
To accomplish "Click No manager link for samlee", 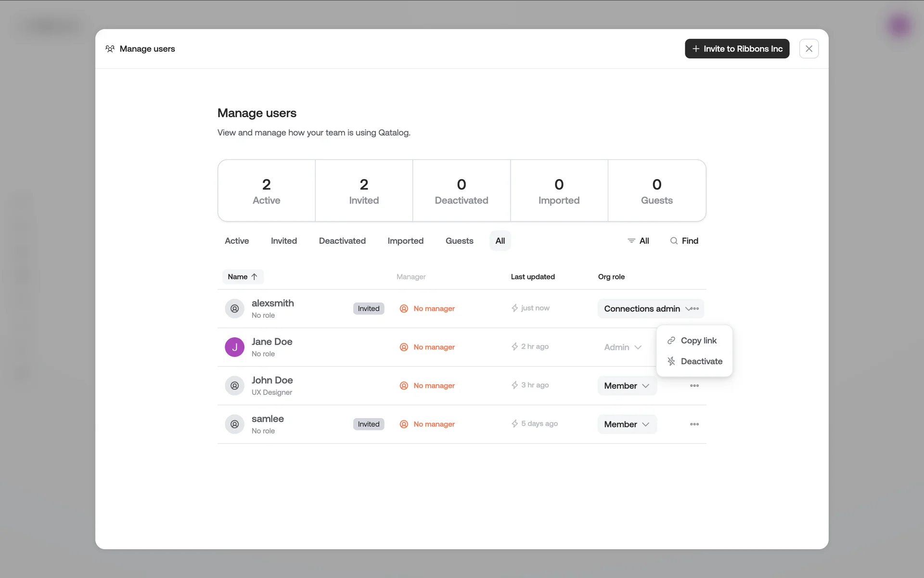I will point(434,424).
